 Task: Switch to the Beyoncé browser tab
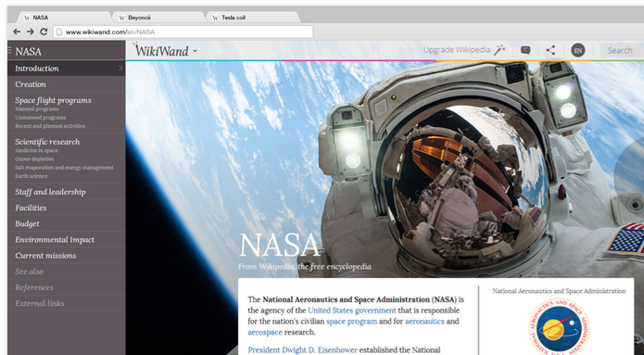tap(158, 18)
